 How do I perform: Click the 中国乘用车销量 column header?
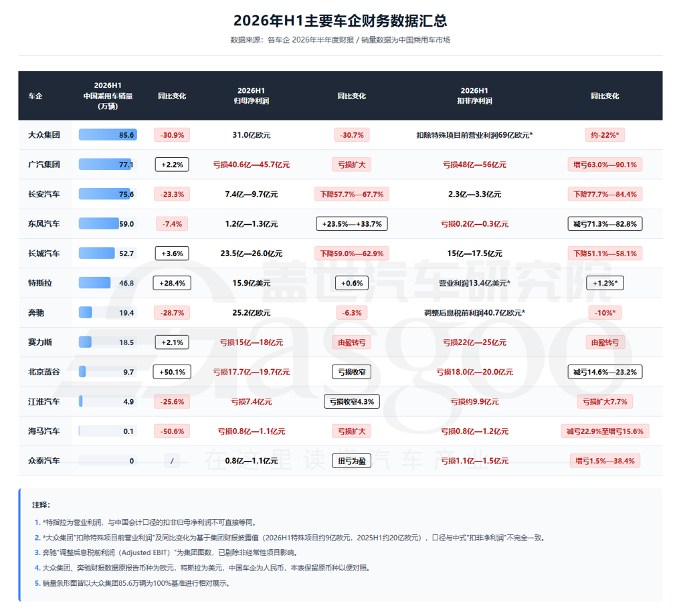108,96
